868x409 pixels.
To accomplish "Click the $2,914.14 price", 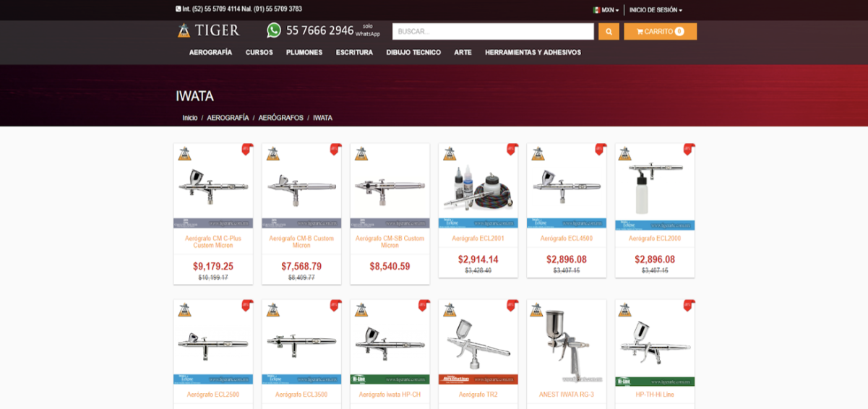I will coord(478,259).
